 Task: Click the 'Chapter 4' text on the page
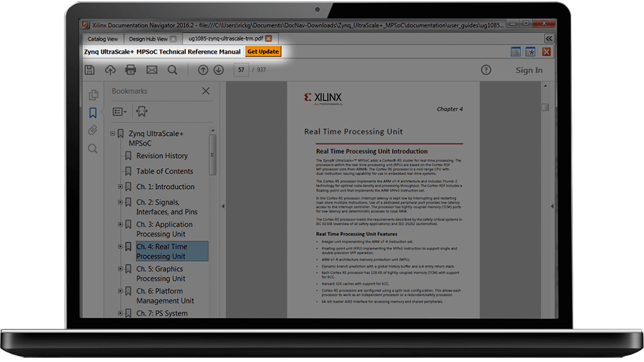click(x=450, y=109)
